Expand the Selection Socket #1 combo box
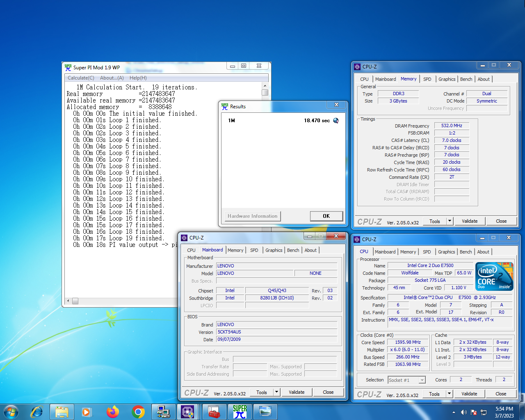The height and width of the screenshot is (420, 525). tap(422, 380)
